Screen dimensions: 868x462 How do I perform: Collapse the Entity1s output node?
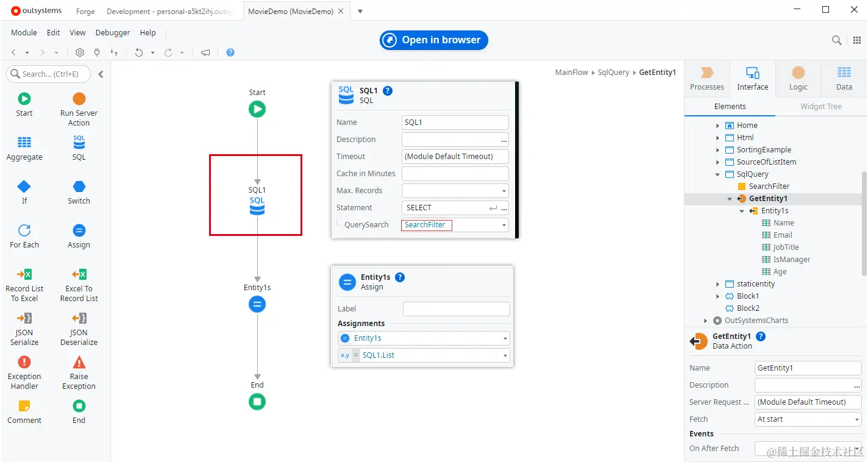point(742,211)
